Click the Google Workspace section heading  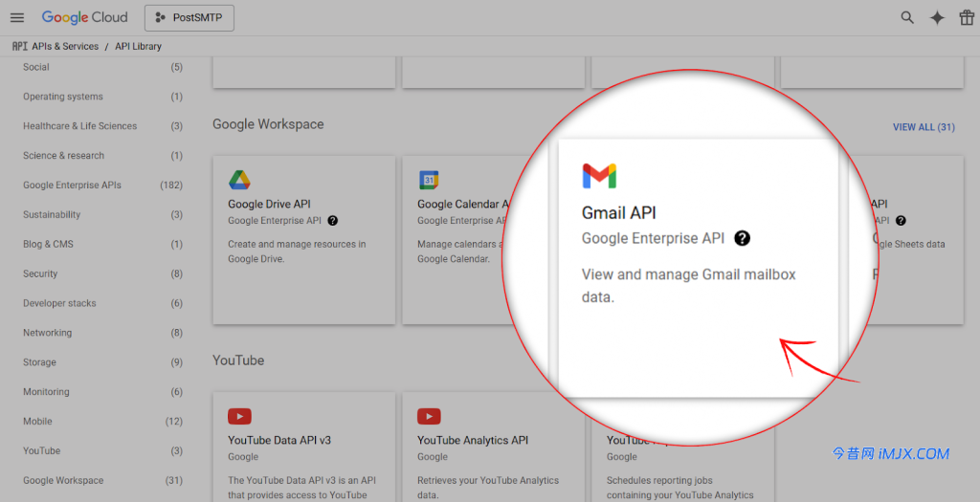pos(268,124)
